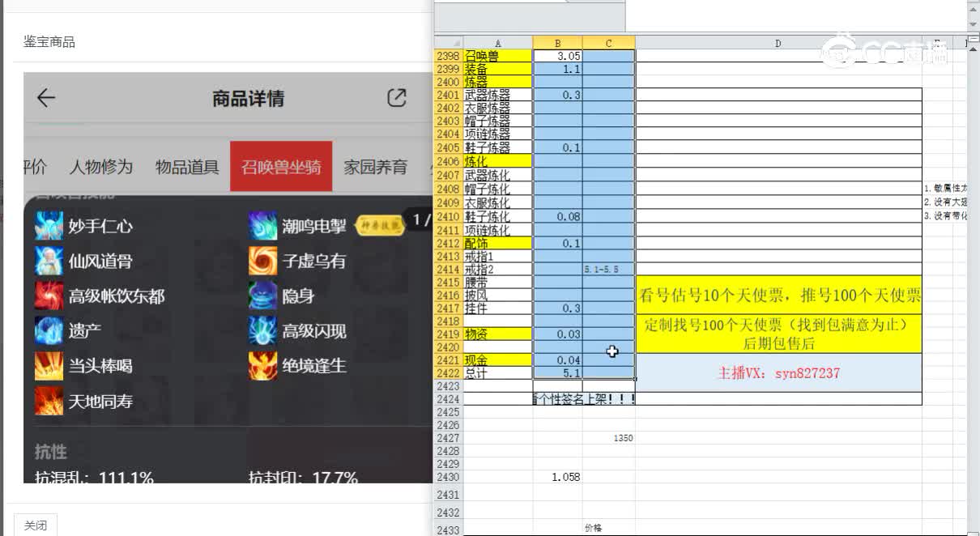Click the cell with value 3.05
The height and width of the screenshot is (536, 980).
[x=557, y=56]
